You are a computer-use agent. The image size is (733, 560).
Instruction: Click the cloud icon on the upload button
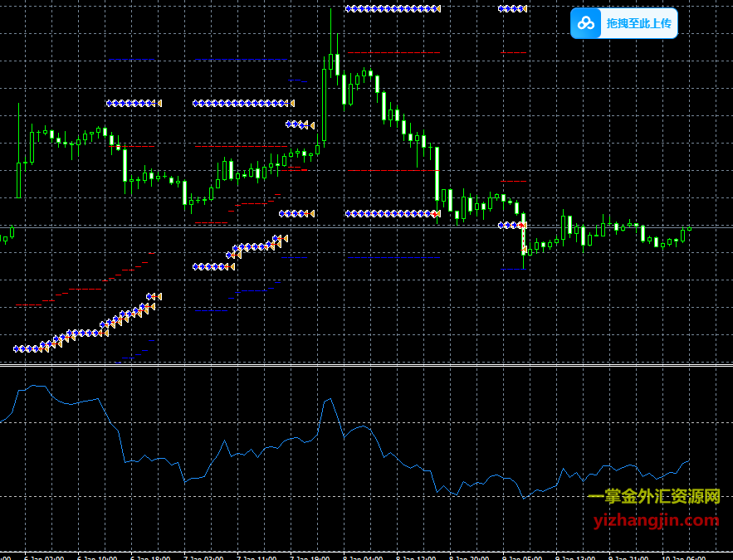pos(586,23)
